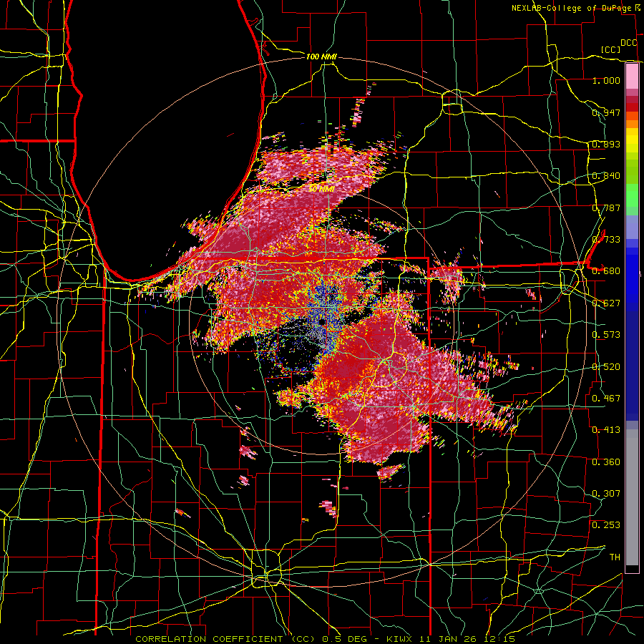Click the 0.840 scale value

pos(606,176)
